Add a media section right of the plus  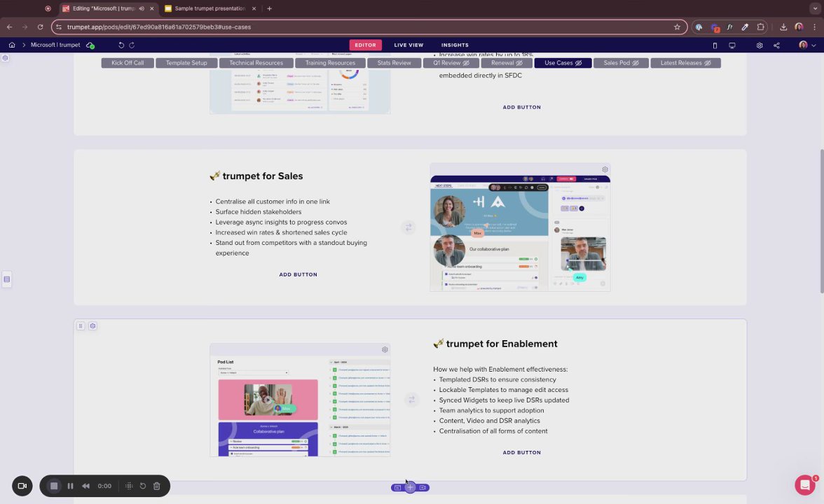(x=423, y=488)
